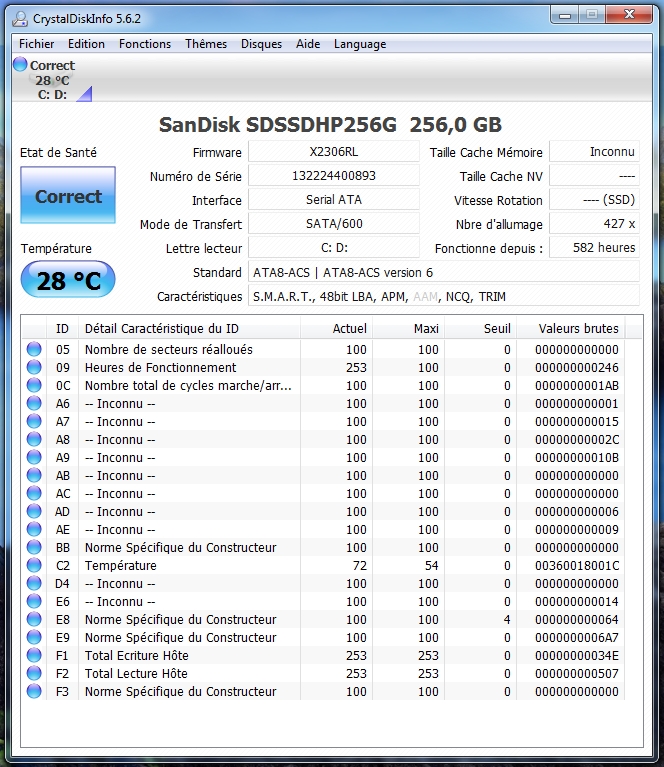Click the Fonctionne depuis field 582 heures
The image size is (664, 767).
595,248
